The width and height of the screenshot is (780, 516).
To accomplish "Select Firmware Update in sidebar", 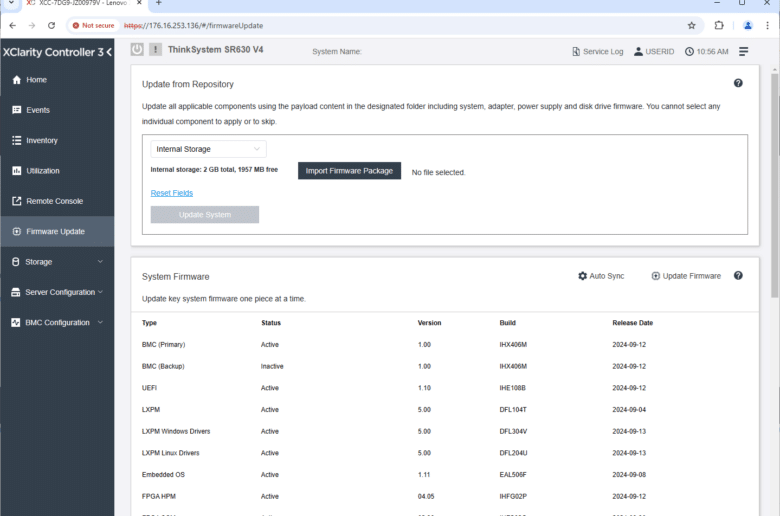I will [57, 231].
